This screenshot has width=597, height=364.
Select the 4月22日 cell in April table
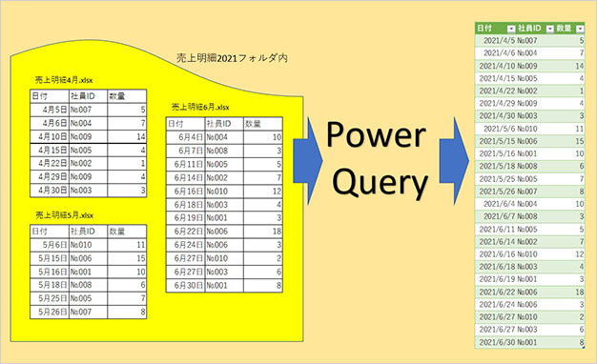click(50, 164)
